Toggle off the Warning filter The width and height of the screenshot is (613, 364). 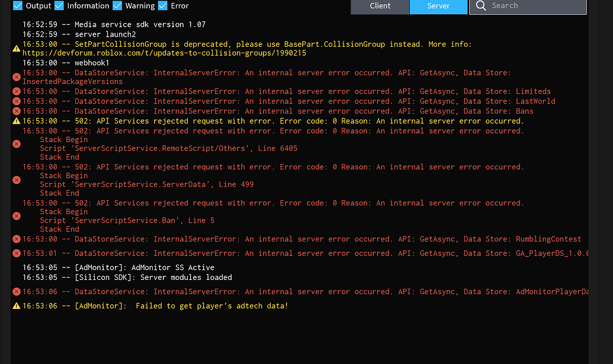coord(117,5)
